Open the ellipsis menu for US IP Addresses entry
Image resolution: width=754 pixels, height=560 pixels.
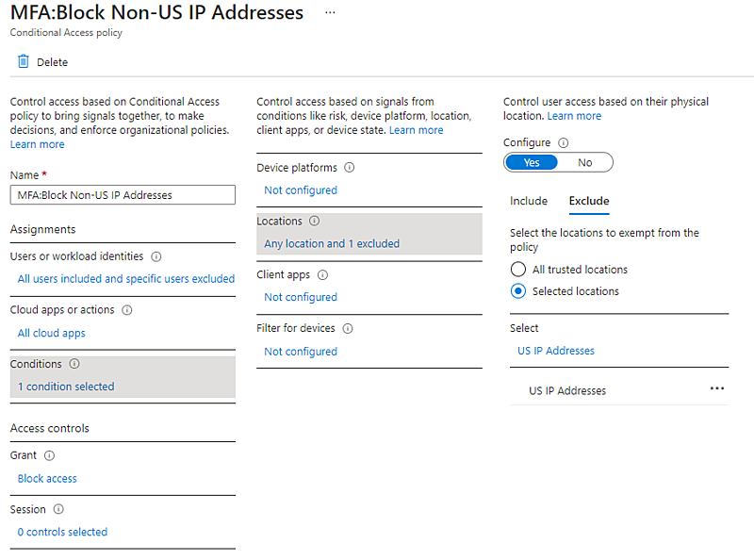(717, 388)
